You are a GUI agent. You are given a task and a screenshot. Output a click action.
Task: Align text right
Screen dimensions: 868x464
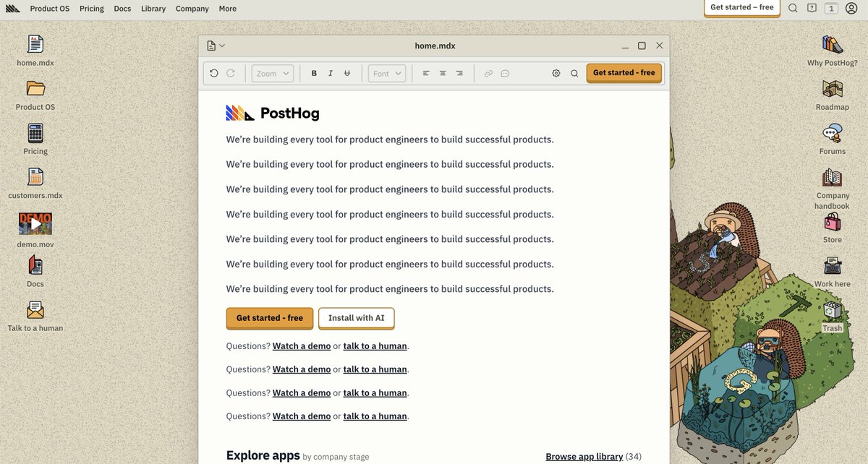pyautogui.click(x=459, y=73)
